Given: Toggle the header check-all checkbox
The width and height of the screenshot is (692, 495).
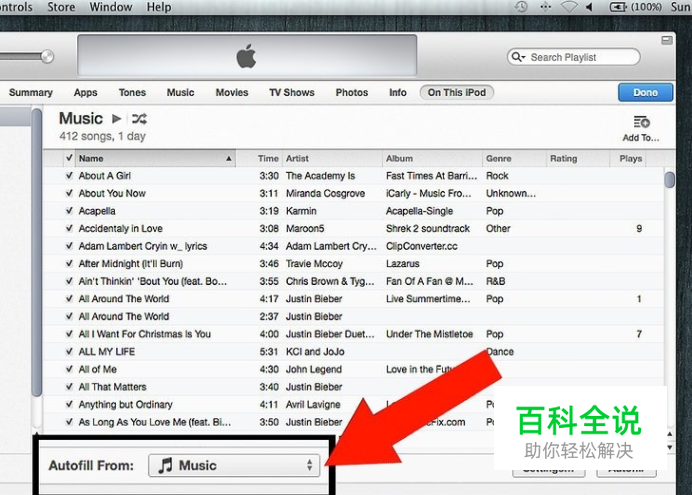Looking at the screenshot, I should pyautogui.click(x=69, y=158).
